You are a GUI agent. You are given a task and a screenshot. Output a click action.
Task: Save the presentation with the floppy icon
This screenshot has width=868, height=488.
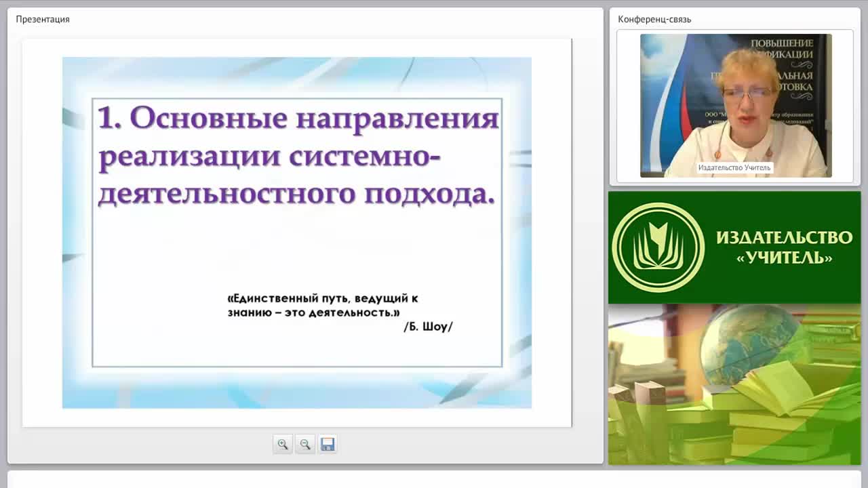point(328,445)
